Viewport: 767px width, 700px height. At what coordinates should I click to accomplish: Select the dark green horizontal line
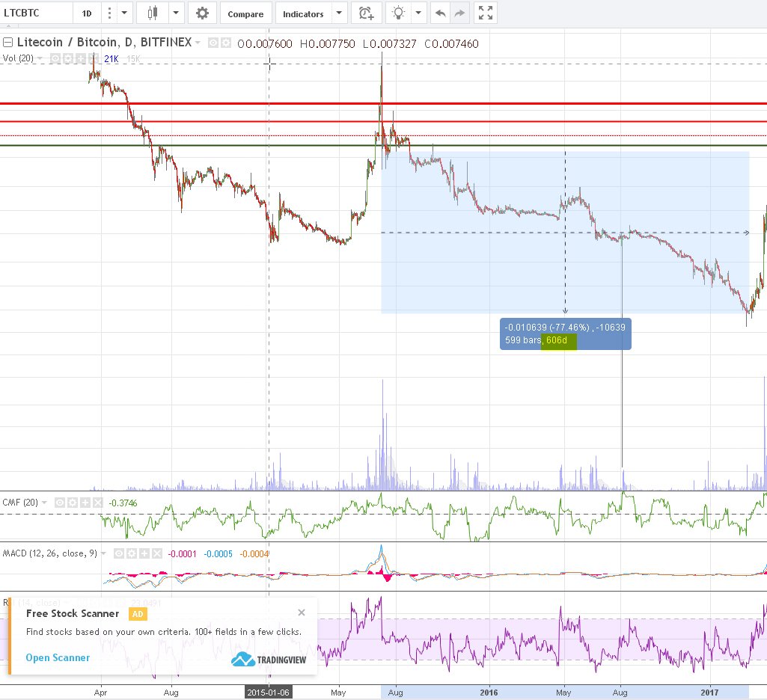(x=383, y=146)
